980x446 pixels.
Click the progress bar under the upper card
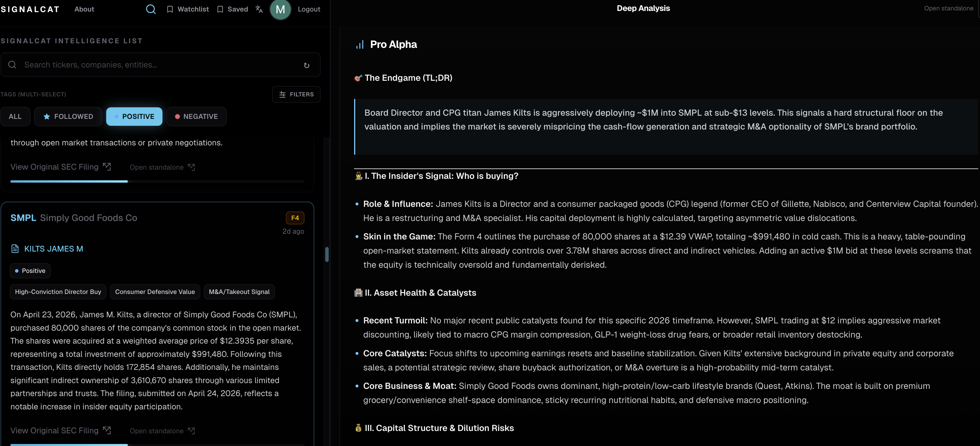[157, 181]
